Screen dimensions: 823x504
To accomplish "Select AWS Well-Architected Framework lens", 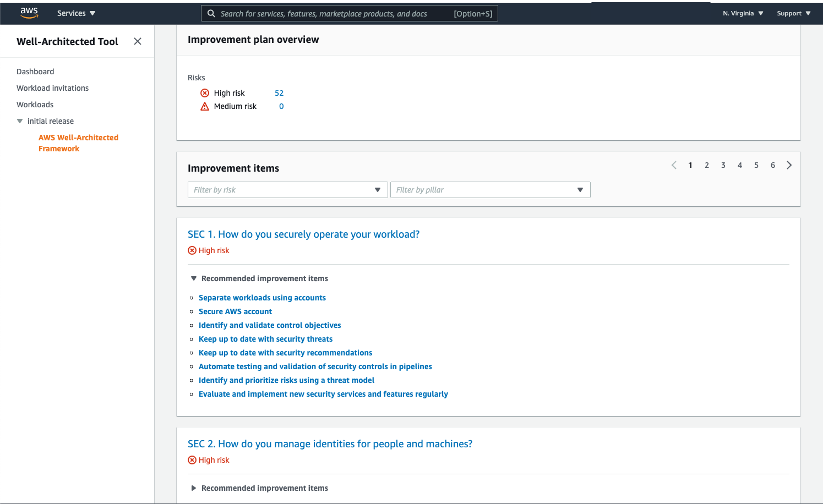I will pos(78,143).
